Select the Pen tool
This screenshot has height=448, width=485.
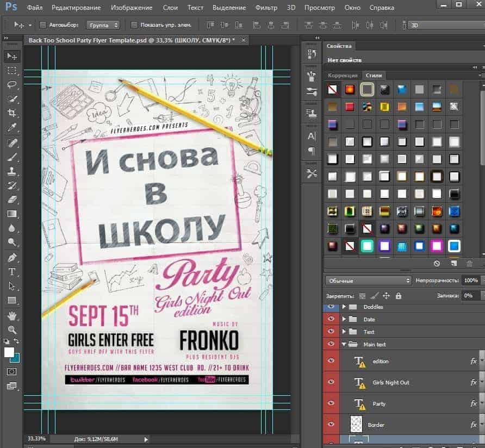click(12, 257)
